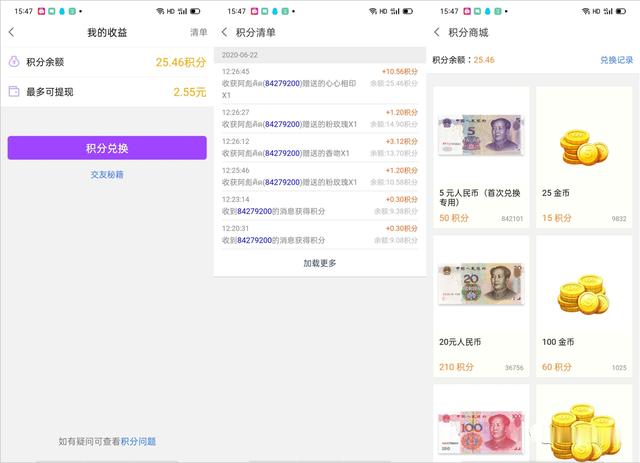The width and height of the screenshot is (640, 463).
Task: Open the 积分问题 help link
Action: [x=138, y=441]
